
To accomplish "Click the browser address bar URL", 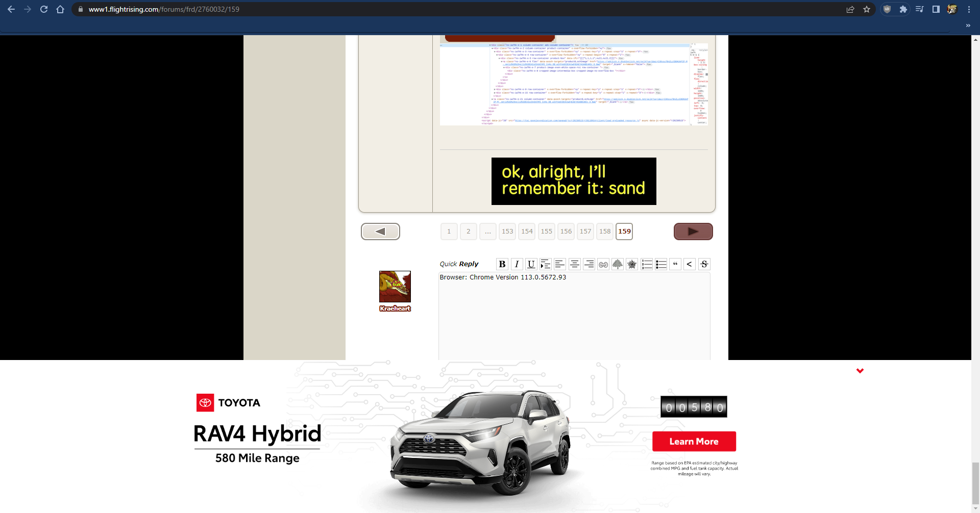I will (164, 9).
